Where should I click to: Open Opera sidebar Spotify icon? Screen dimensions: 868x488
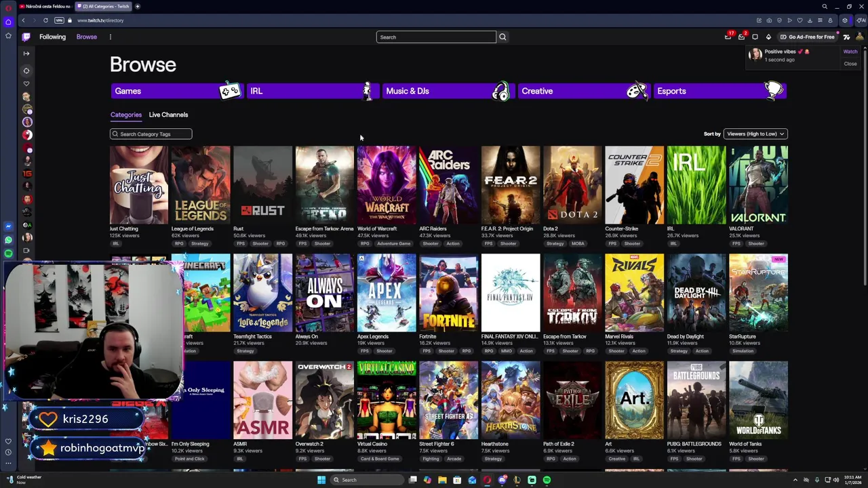(x=8, y=253)
